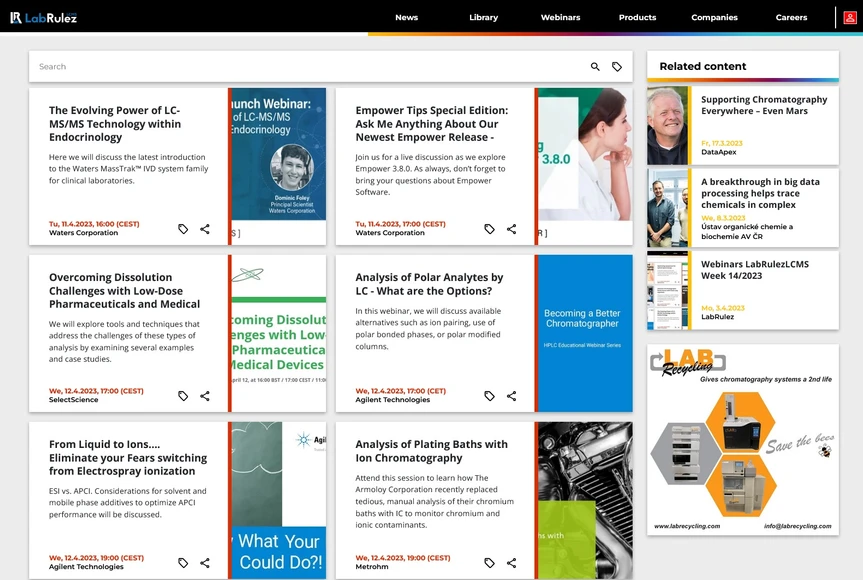Click 'Ústav organické chemie a biochemie AV ČR'
Screen dimensions: 863x580
pyautogui.click(x=747, y=231)
